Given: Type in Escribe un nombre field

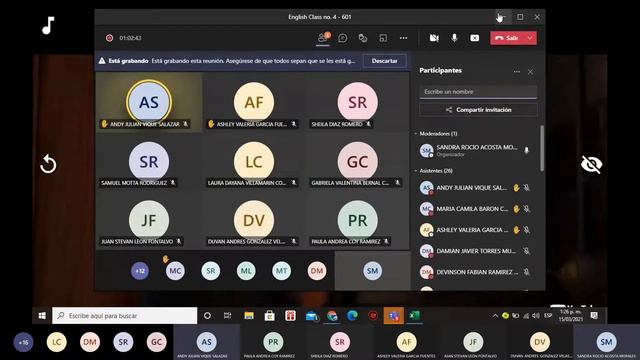Looking at the screenshot, I should click(x=478, y=92).
